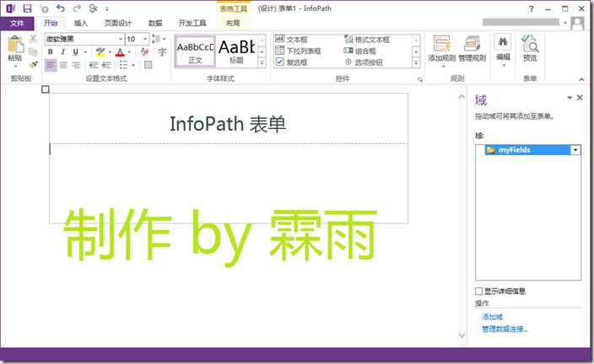Click the Redo arrow icon
This screenshot has width=594, height=364.
click(x=77, y=8)
